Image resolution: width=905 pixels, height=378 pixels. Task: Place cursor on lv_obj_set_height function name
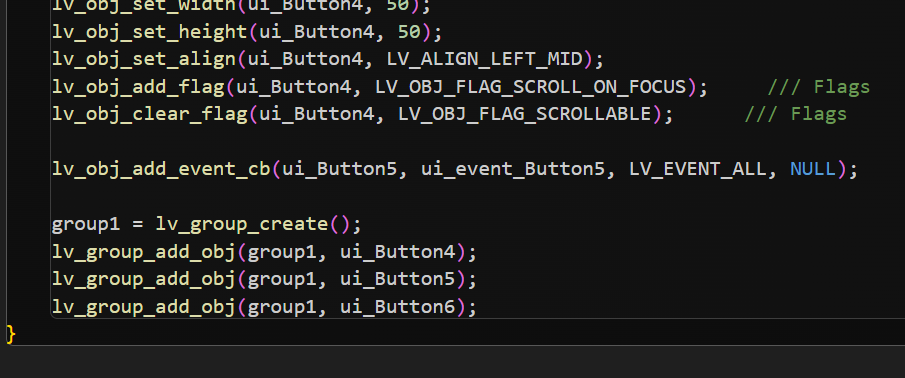(149, 32)
